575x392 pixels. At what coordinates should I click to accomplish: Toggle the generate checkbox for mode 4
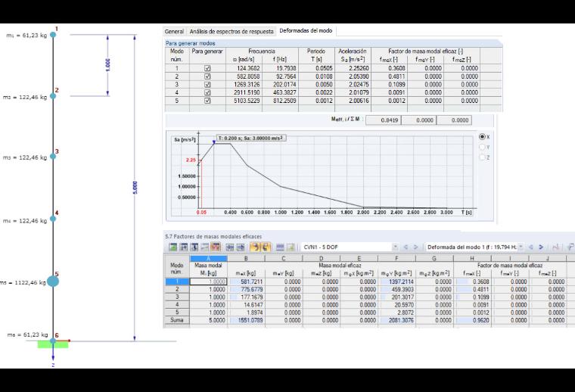207,92
